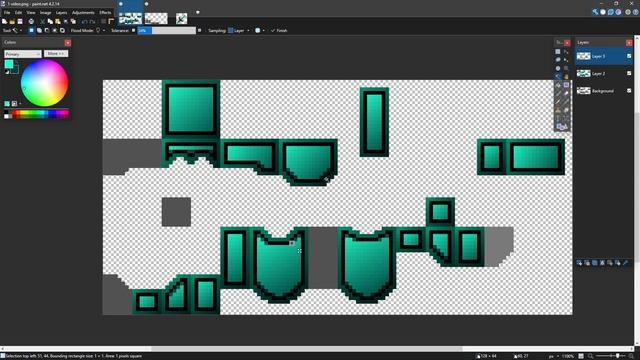Select the Lasso Select tool
Screen dimensions: 640x360
coord(558,60)
